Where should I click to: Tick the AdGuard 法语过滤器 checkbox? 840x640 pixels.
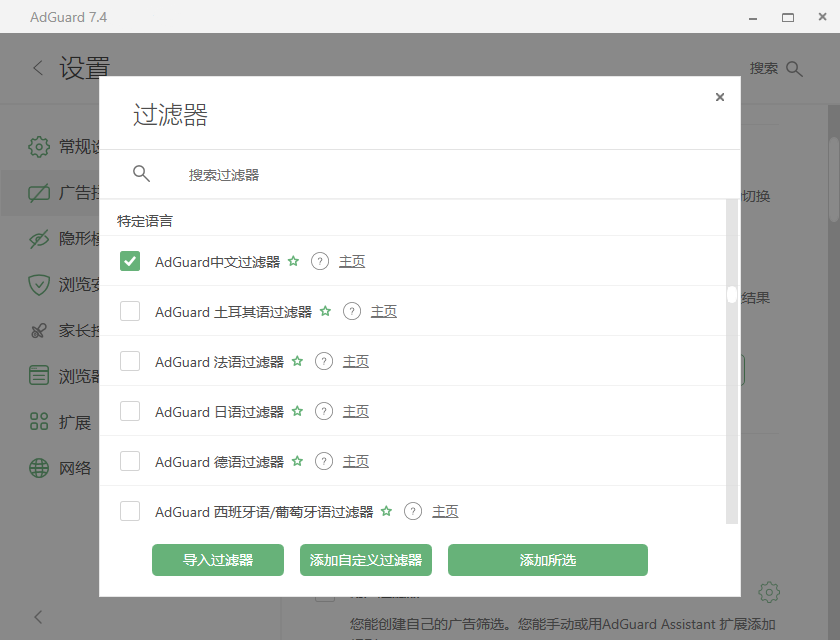pos(130,361)
